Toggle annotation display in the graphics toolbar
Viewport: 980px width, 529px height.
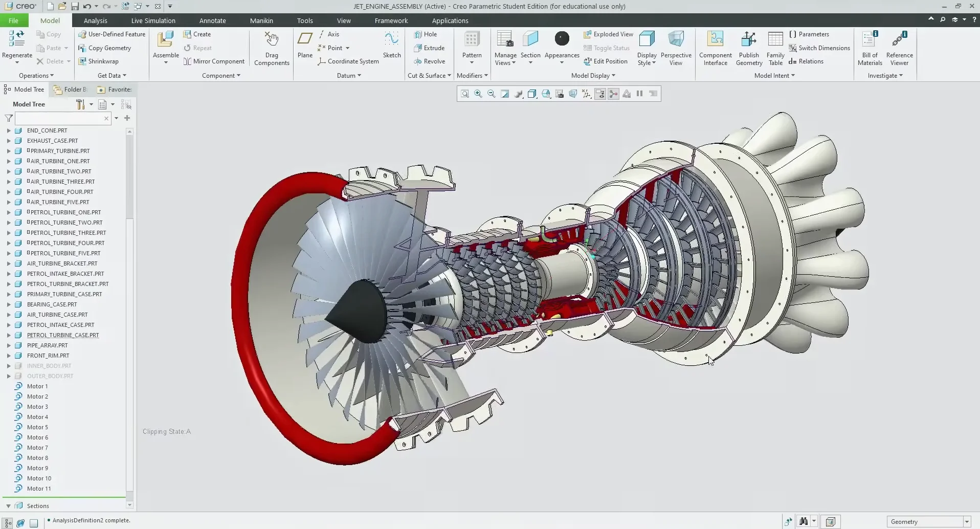point(599,94)
